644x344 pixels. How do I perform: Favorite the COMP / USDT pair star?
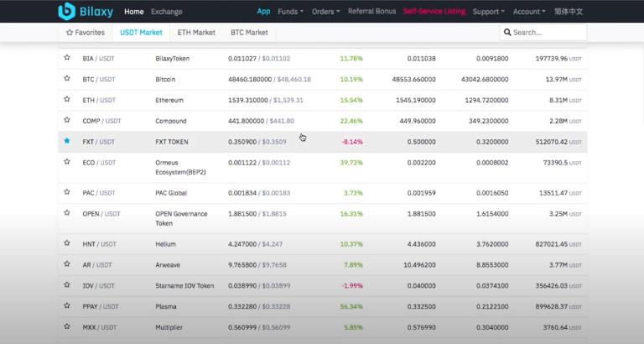tap(67, 120)
